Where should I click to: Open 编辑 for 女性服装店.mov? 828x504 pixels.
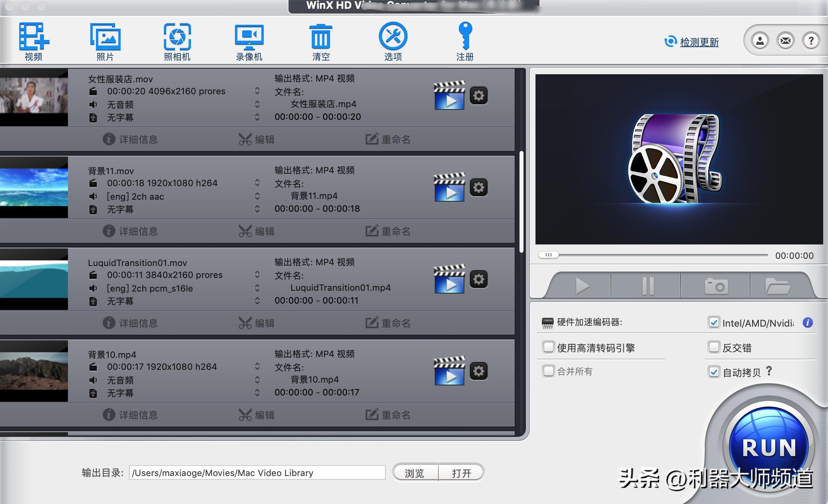(x=257, y=139)
